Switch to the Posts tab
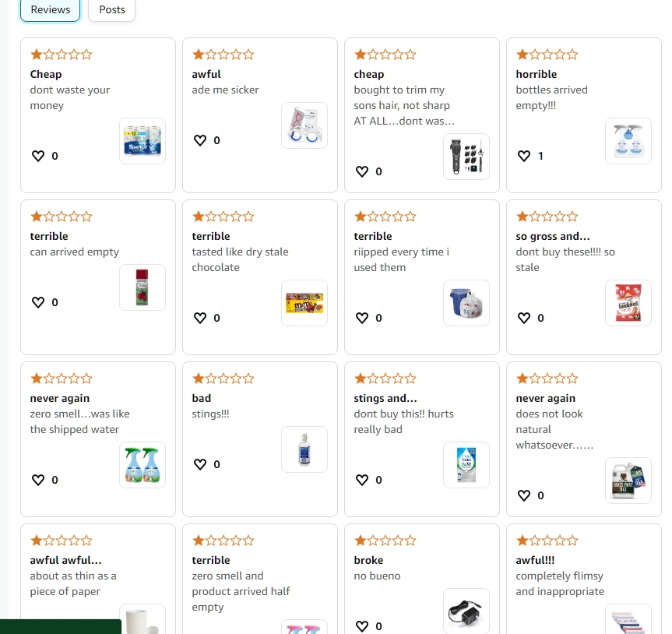This screenshot has width=672, height=634. coord(112,10)
